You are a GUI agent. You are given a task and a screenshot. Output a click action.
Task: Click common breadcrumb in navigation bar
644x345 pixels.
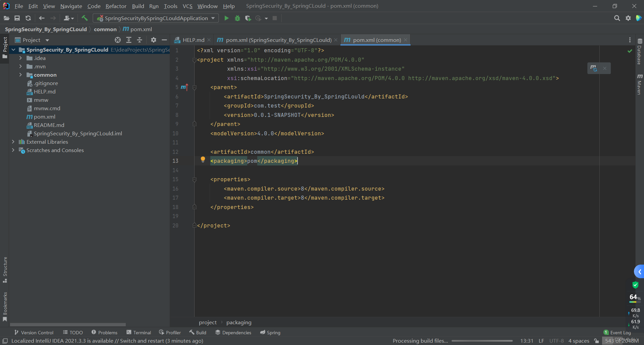pos(105,29)
